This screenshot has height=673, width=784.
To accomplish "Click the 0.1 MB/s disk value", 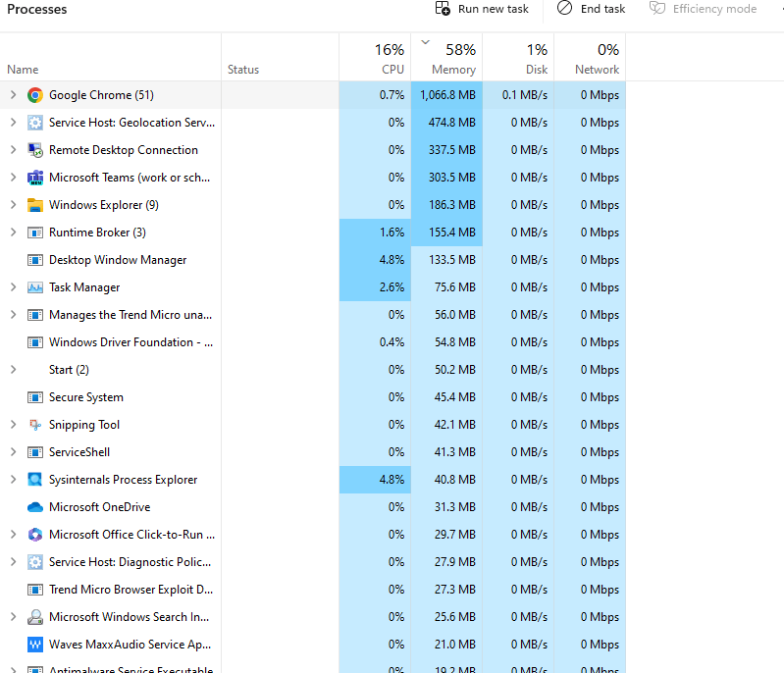I will [x=525, y=95].
